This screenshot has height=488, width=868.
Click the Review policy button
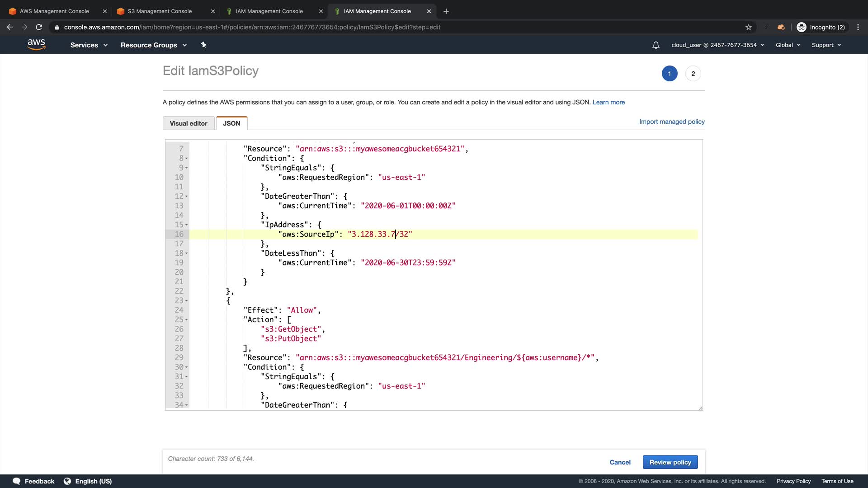(670, 462)
